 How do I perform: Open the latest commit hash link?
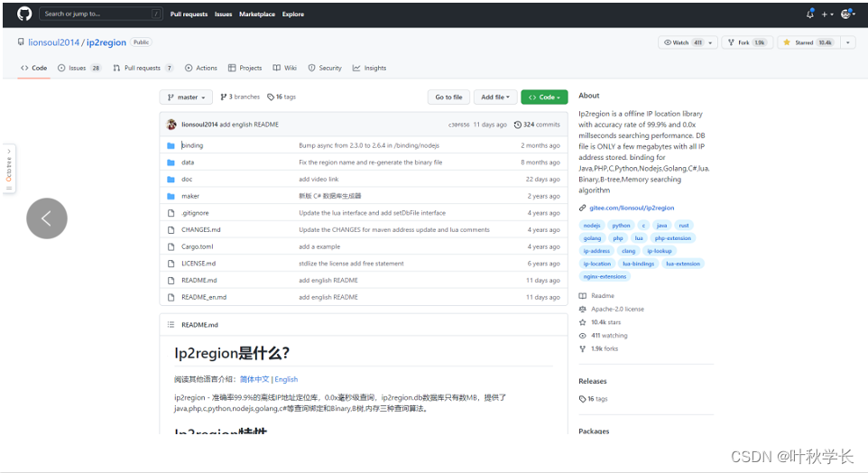459,125
